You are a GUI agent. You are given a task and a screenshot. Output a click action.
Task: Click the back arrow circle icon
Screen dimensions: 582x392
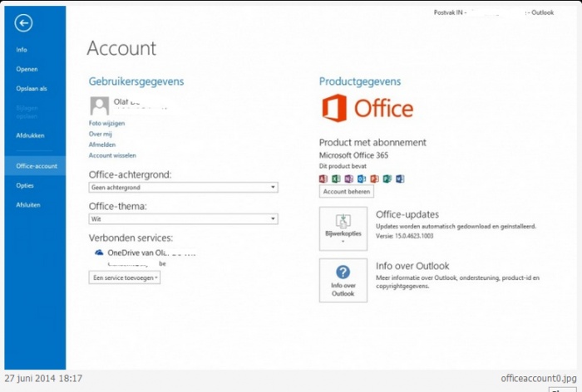[x=23, y=23]
